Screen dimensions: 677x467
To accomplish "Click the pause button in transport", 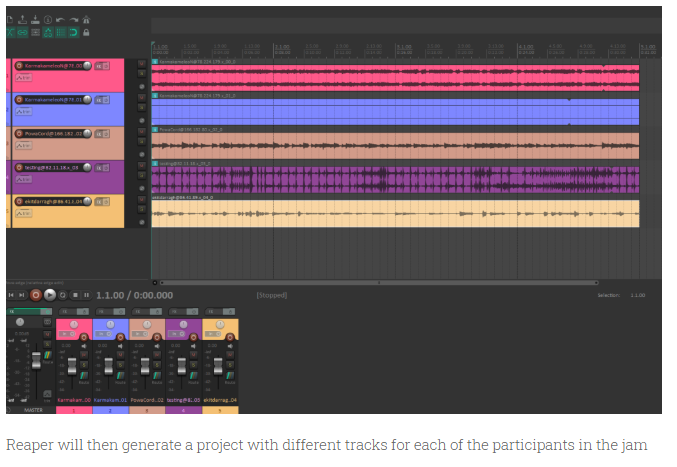I will (x=86, y=295).
